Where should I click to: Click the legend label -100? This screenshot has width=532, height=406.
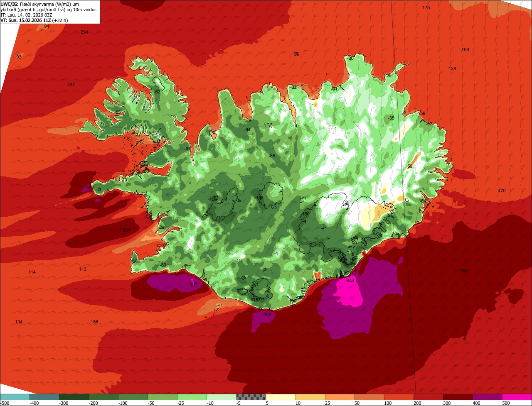[122, 403]
